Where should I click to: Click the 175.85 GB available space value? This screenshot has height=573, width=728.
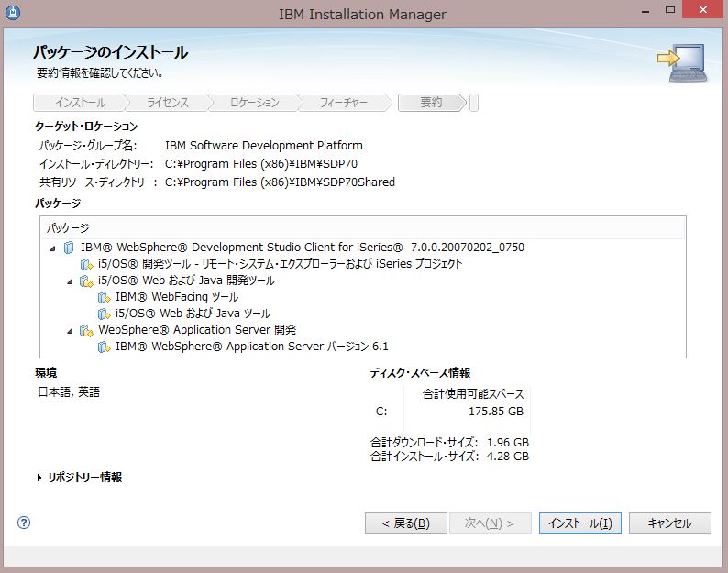tap(495, 412)
